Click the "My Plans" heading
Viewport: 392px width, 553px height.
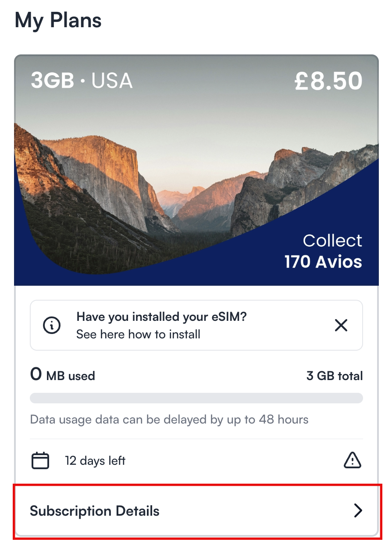[58, 21]
